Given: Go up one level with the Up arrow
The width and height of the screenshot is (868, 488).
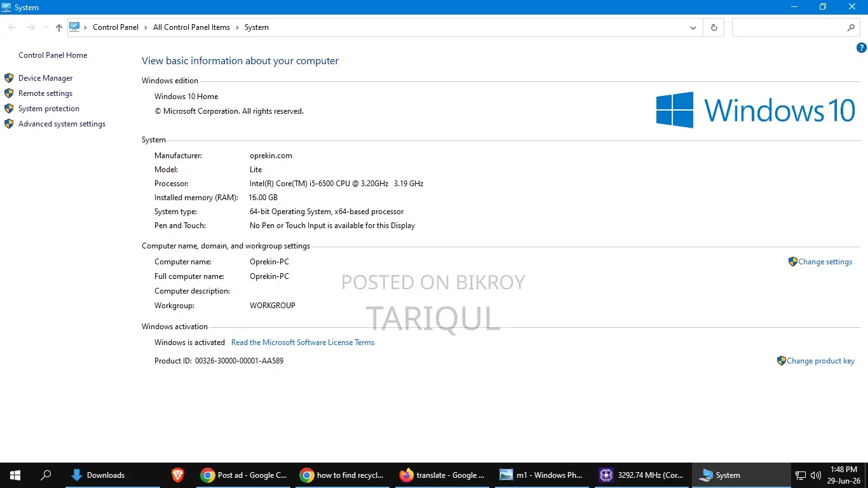Looking at the screenshot, I should pyautogui.click(x=59, y=27).
